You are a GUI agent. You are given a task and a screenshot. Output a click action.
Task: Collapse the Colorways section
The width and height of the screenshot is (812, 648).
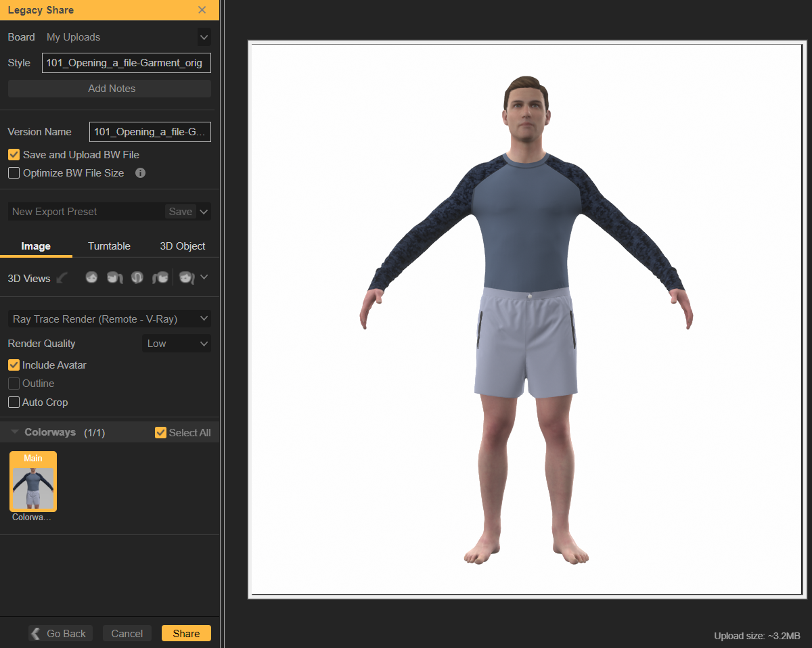15,432
